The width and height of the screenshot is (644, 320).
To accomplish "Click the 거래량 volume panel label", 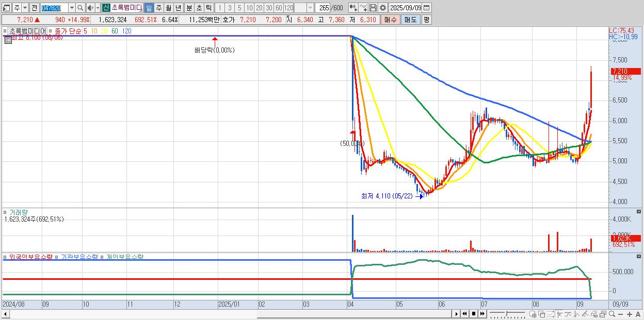I will [19, 212].
